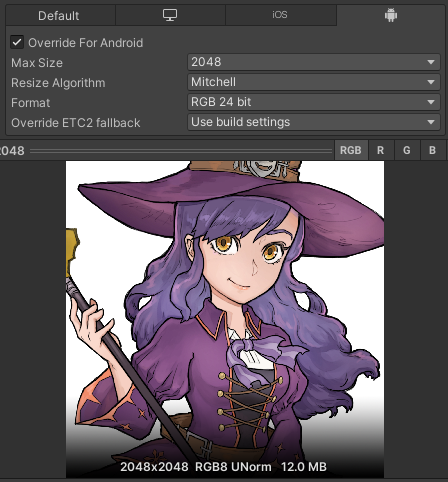This screenshot has width=448, height=482.
Task: Show only the G channel
Action: [x=407, y=150]
